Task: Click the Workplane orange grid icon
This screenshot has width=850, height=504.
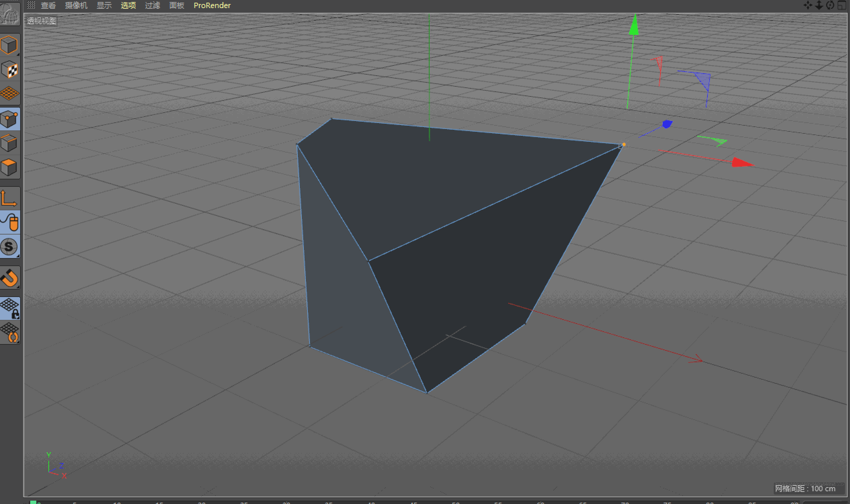Action: [x=9, y=93]
